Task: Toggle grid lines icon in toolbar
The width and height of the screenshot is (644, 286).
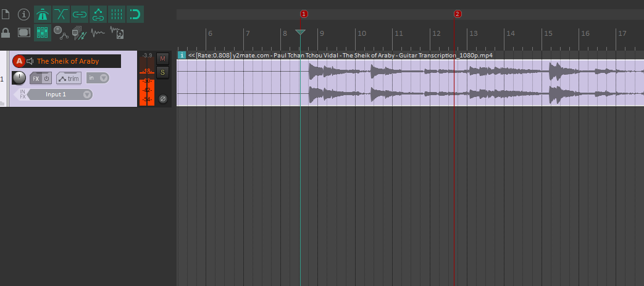Action: click(116, 14)
